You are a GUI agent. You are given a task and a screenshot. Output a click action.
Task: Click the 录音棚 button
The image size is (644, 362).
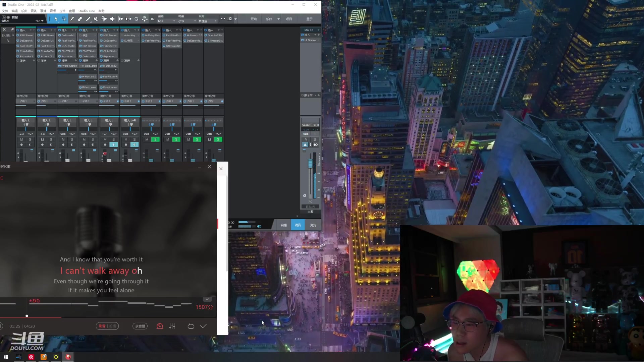pyautogui.click(x=140, y=326)
